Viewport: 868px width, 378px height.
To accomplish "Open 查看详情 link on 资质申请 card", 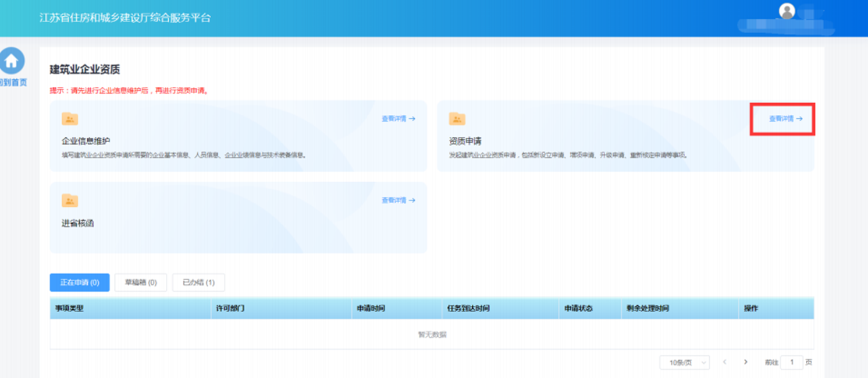I will coord(786,119).
